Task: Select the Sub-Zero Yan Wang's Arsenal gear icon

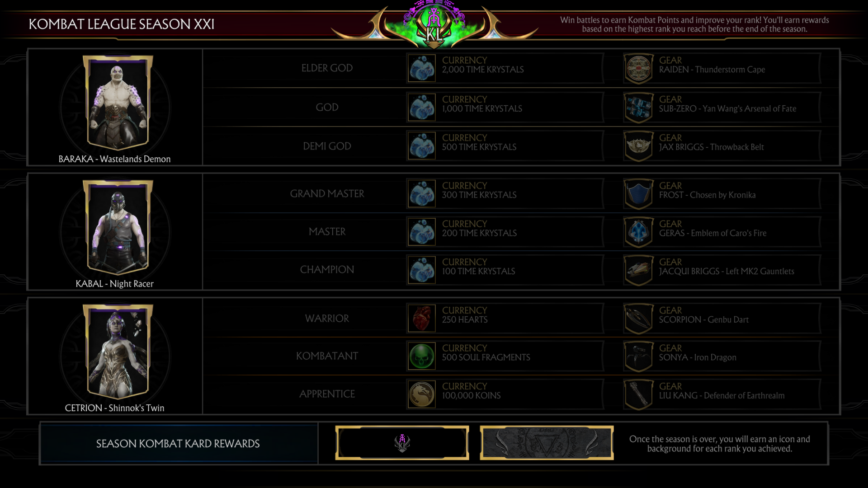Action: point(638,108)
